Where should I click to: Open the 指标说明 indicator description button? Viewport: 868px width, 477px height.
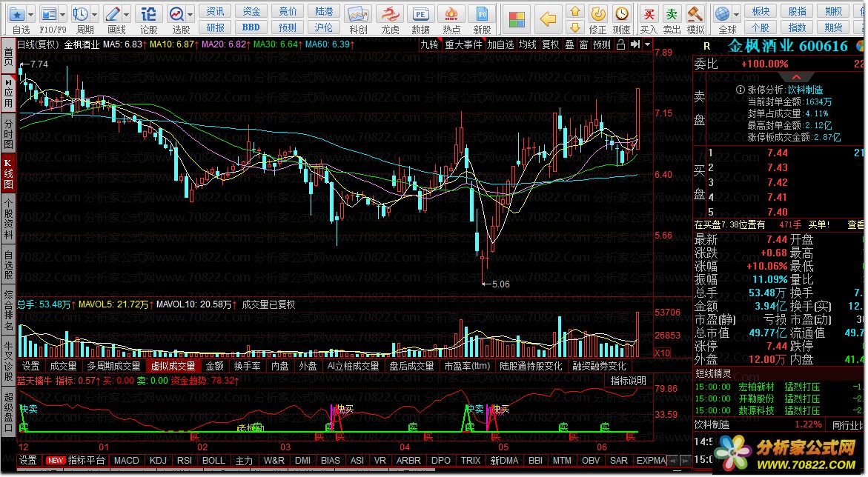(628, 381)
